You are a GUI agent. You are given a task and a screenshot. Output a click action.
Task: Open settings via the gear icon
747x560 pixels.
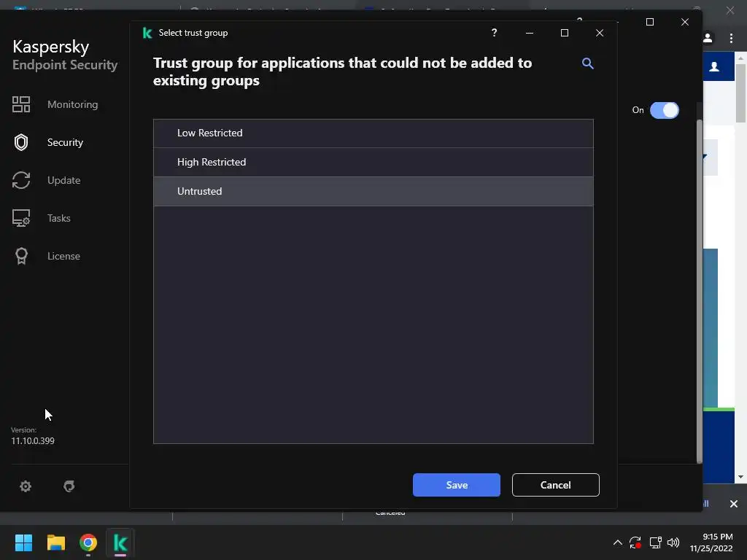tap(26, 486)
